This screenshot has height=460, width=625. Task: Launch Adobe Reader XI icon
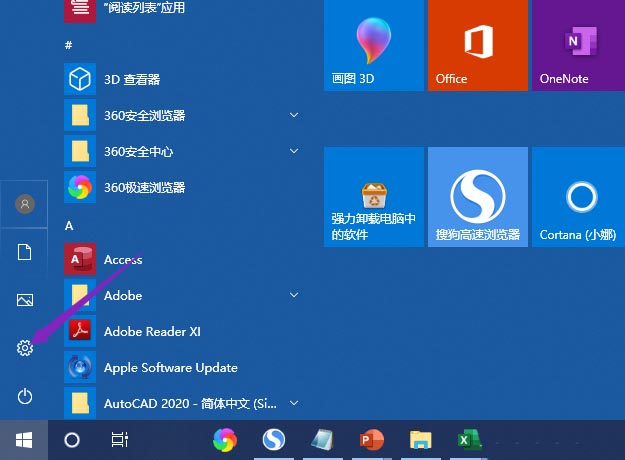click(80, 331)
